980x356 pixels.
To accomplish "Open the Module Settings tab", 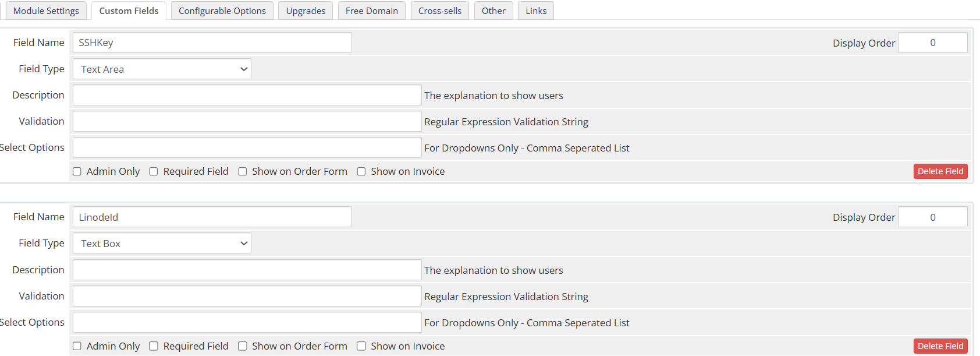I will tap(46, 10).
